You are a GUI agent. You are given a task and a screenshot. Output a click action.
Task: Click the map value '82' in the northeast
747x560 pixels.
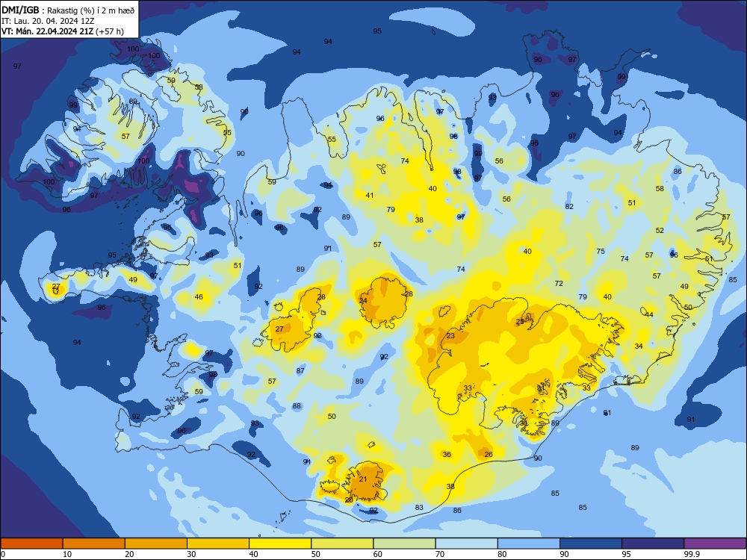coord(569,206)
